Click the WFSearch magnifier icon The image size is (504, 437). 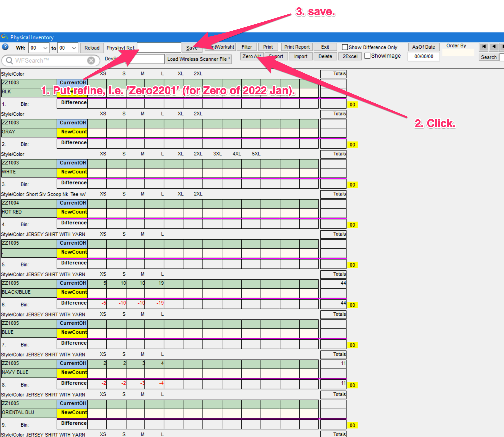point(9,60)
